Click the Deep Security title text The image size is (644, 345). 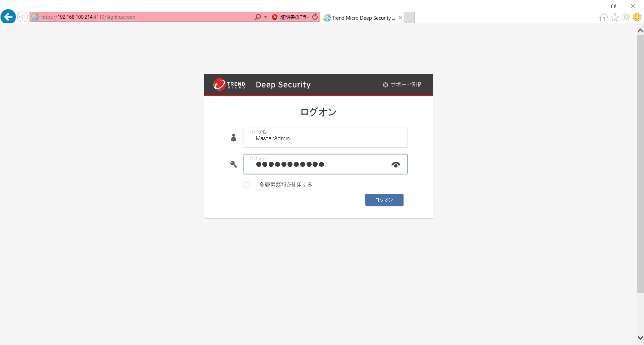click(283, 85)
